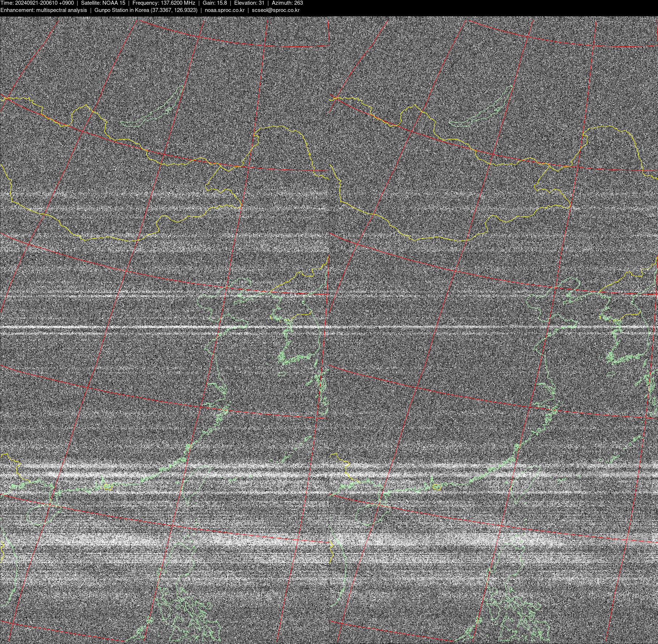Click the Gain: 15.8 header value

tap(215, 3)
